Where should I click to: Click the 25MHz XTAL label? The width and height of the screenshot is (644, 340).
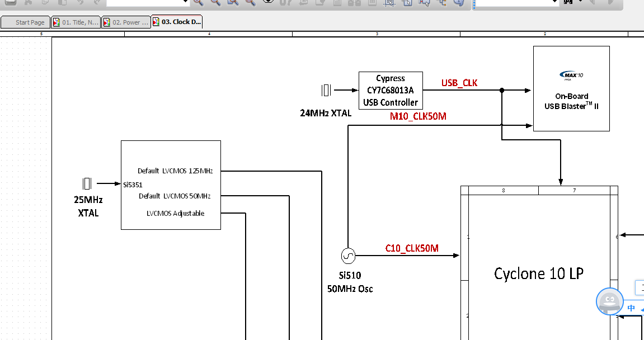tap(88, 206)
